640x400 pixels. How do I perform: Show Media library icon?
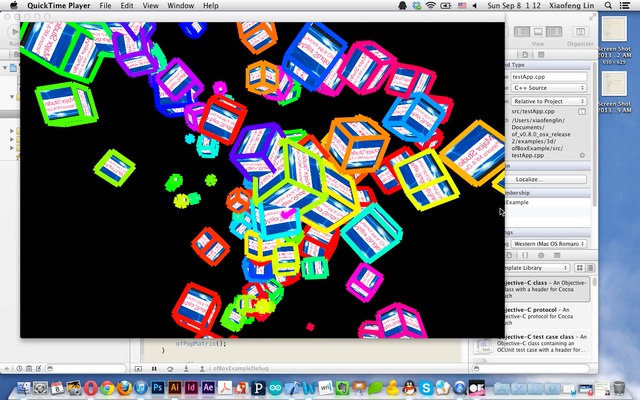(557, 255)
